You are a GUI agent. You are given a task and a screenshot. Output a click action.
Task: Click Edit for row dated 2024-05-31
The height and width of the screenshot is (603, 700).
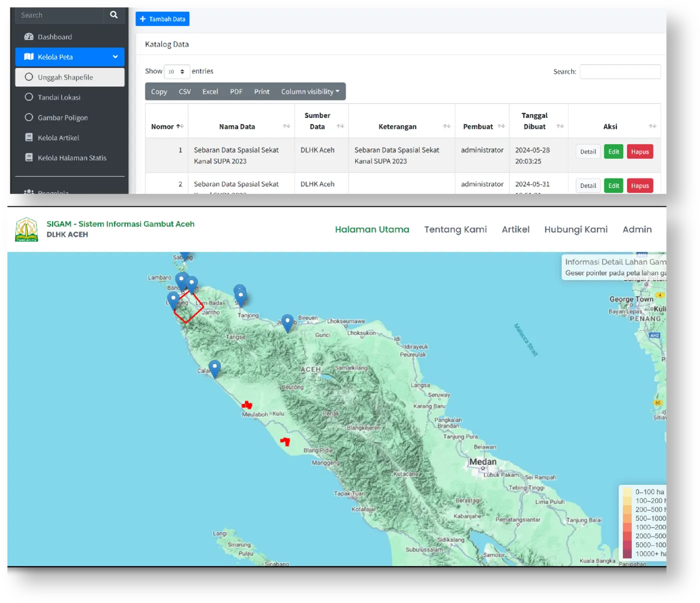pos(613,185)
